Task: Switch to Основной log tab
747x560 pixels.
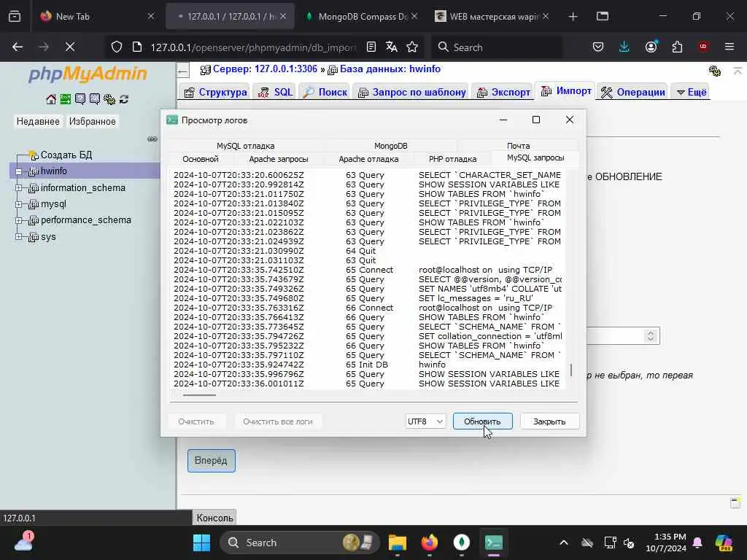Action: [x=201, y=159]
